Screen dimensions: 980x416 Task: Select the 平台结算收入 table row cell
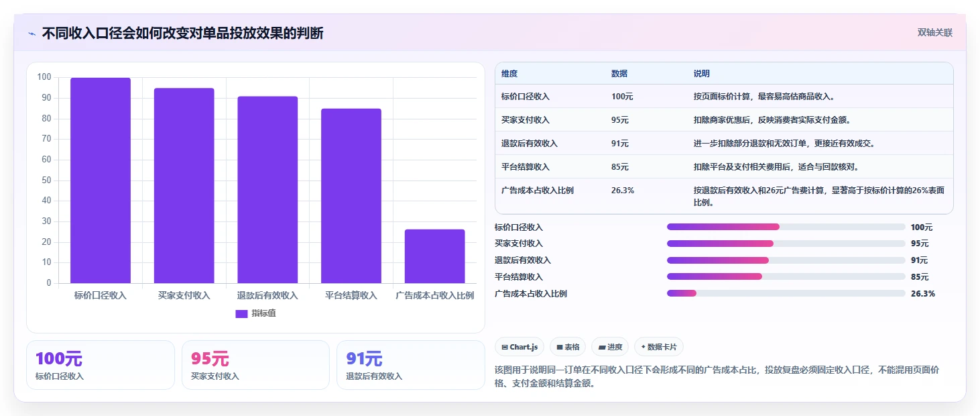(x=526, y=167)
